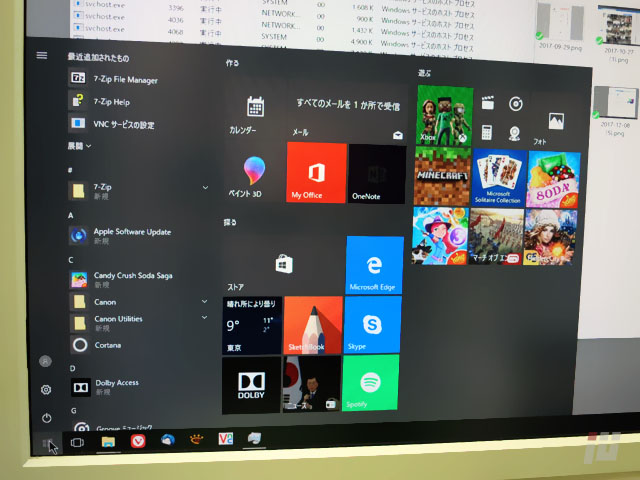
Task: Open VNC サービスの設定 entry
Action: pos(112,124)
